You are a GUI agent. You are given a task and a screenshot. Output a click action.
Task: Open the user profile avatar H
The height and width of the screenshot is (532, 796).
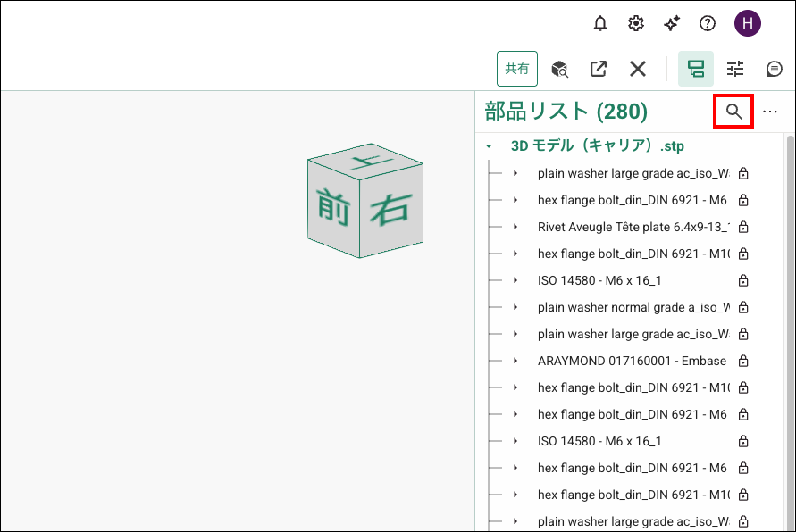click(747, 23)
